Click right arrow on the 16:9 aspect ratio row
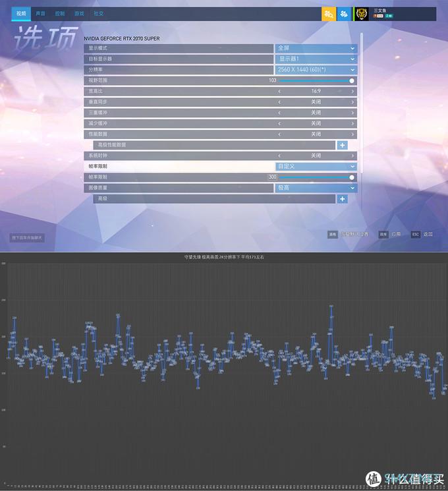This screenshot has width=448, height=491. click(352, 92)
